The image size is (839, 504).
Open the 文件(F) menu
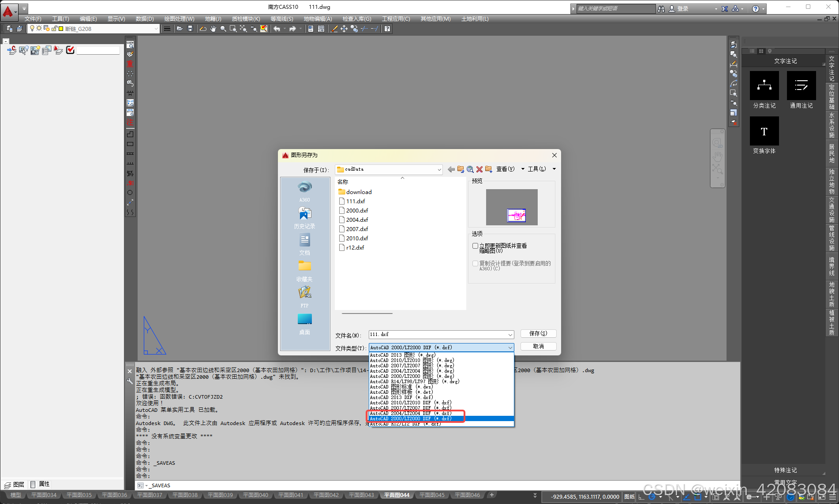tap(33, 19)
